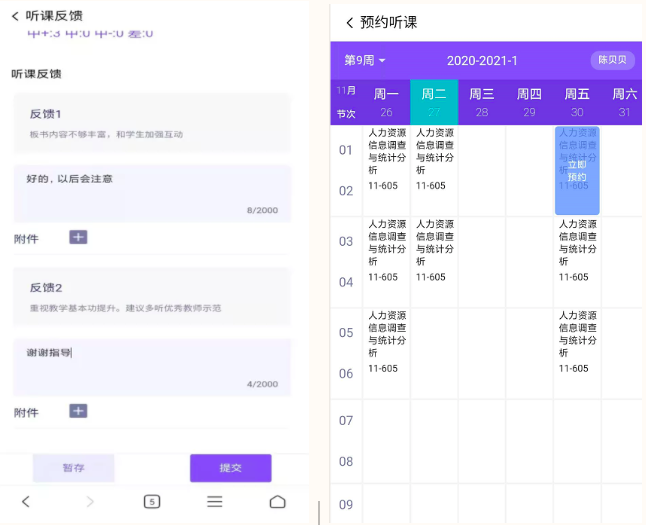Add attachment under 反馈2 reply
Screen dimensions: 646x525
tap(78, 411)
